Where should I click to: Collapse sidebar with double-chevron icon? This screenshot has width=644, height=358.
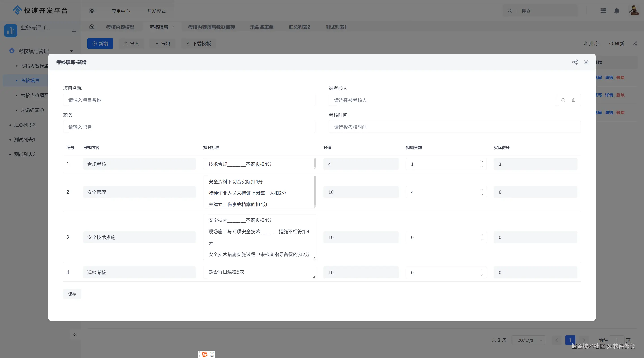(x=75, y=334)
